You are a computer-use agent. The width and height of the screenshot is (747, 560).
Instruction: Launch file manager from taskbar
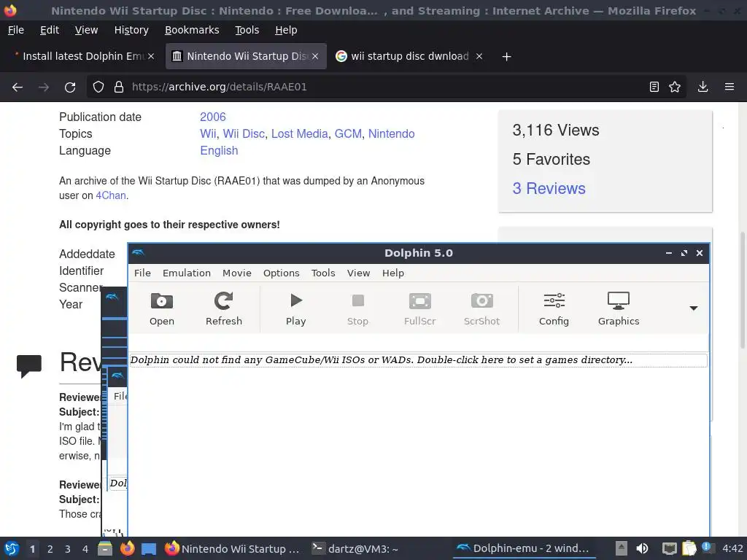(x=105, y=548)
